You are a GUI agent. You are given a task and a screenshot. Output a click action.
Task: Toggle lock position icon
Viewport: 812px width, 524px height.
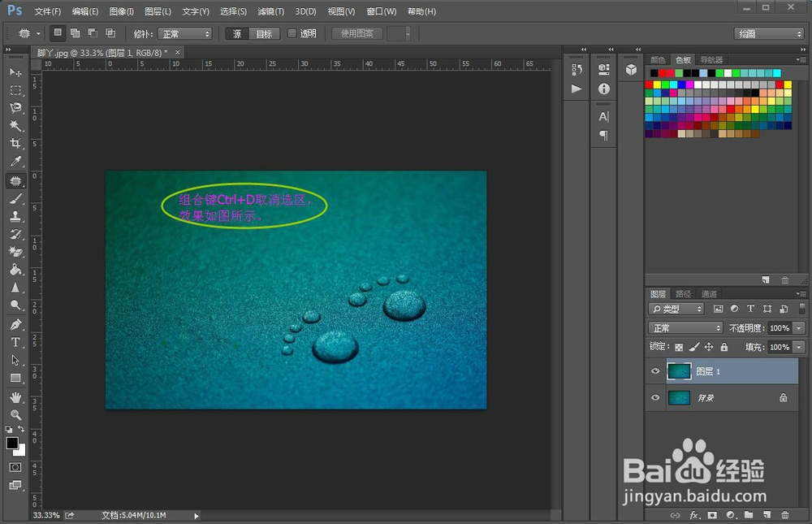coord(709,347)
